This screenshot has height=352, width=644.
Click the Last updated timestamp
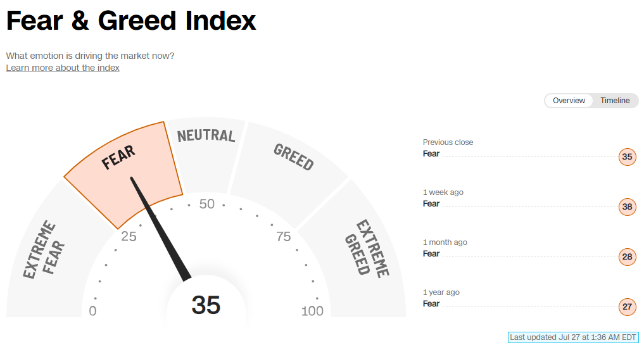pyautogui.click(x=573, y=337)
